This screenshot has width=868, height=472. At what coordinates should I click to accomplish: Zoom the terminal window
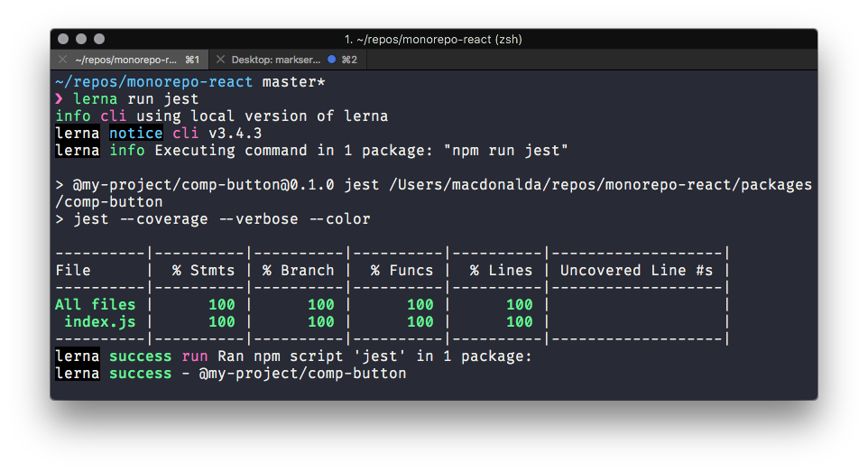click(99, 39)
